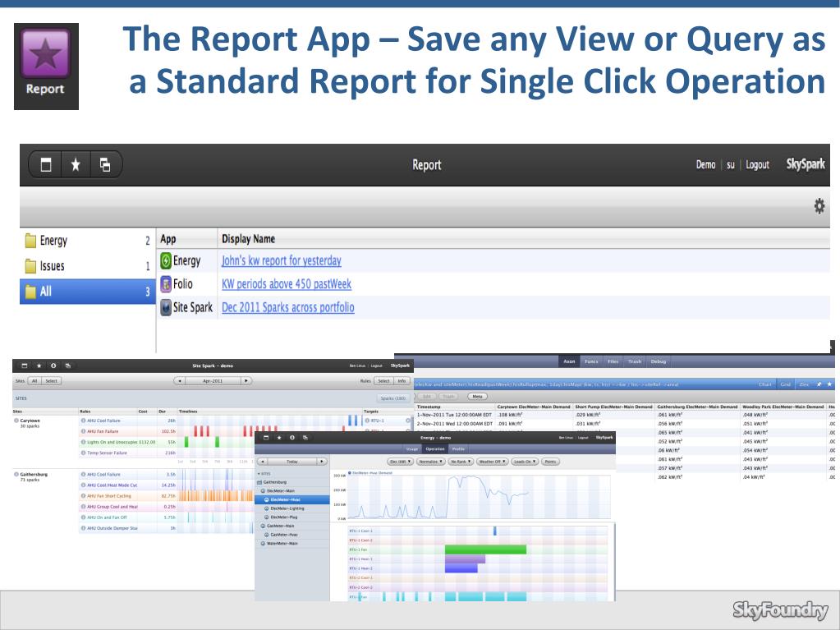This screenshot has height=630, width=840.
Task: Open the Loads On dropdown in Energy window
Action: pyautogui.click(x=525, y=462)
